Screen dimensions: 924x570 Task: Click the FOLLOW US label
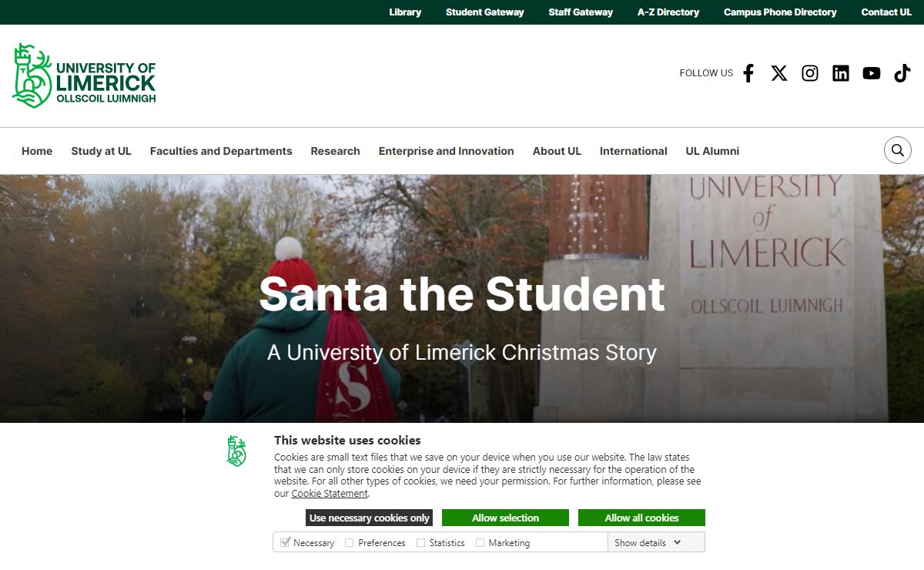pos(706,73)
